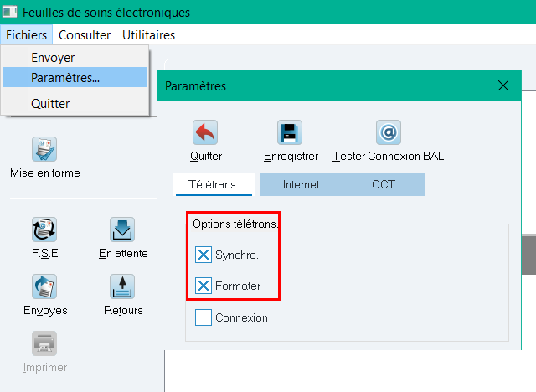The image size is (536, 392).
Task: Switch to the Télétrans. tab
Action: [214, 184]
